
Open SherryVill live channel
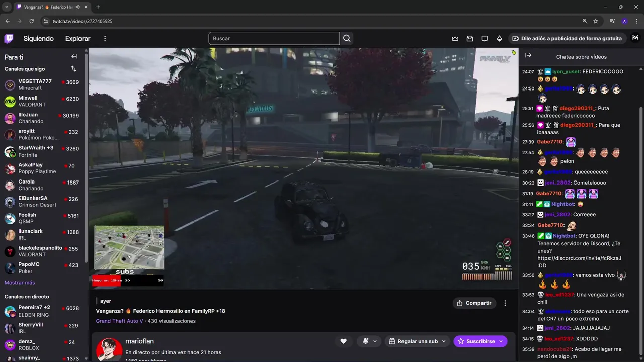point(42,328)
